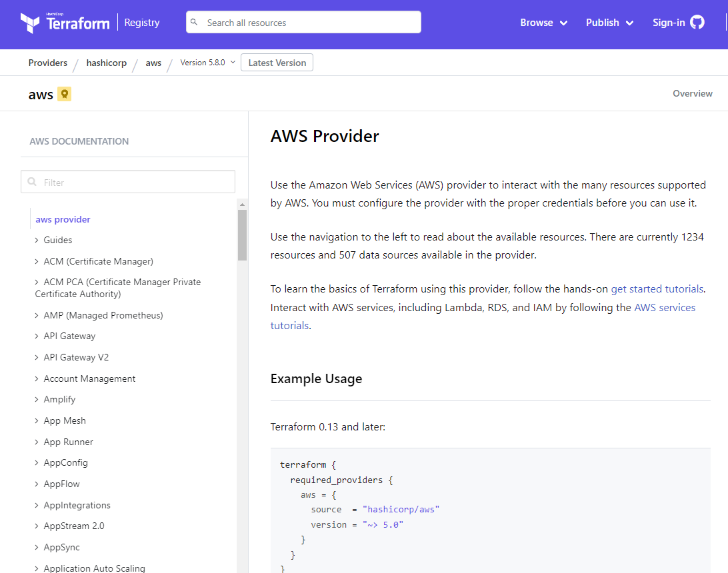728x573 pixels.
Task: Expand the API Gateway V2 chevron
Action: (37, 357)
